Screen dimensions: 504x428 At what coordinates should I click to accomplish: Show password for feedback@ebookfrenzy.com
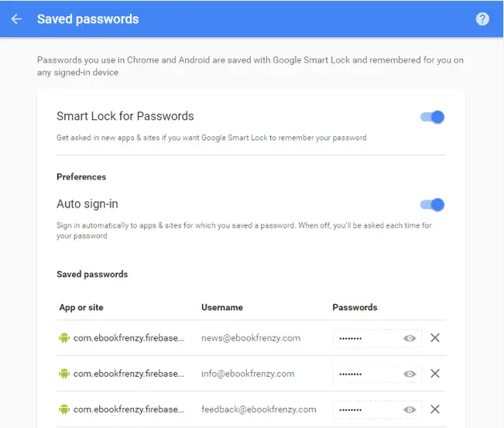[x=410, y=409]
